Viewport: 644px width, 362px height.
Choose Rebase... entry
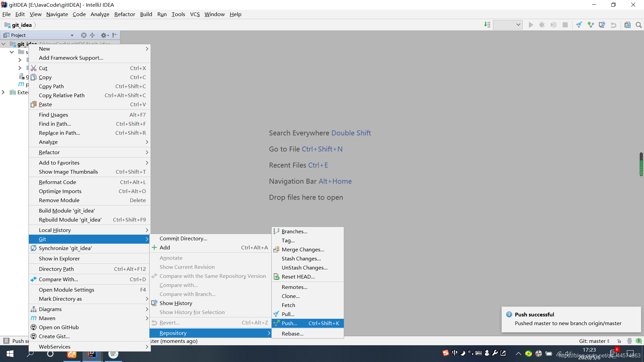pos(308,334)
